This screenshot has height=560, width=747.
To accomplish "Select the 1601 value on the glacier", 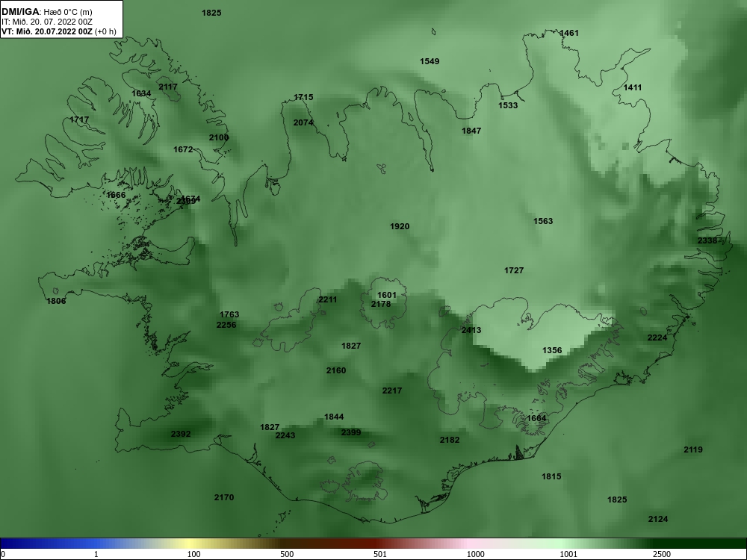I will click(386, 295).
